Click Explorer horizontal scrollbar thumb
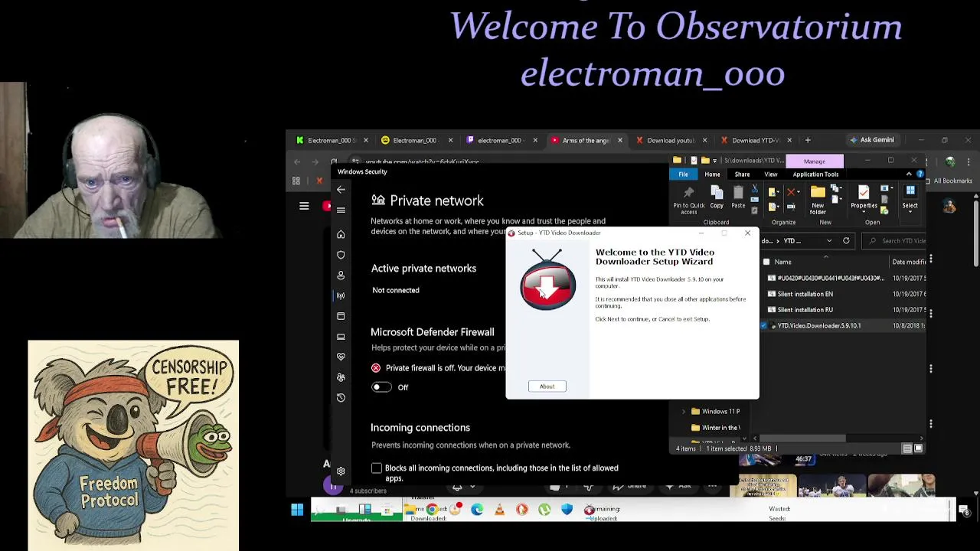This screenshot has height=551, width=980. click(x=803, y=439)
